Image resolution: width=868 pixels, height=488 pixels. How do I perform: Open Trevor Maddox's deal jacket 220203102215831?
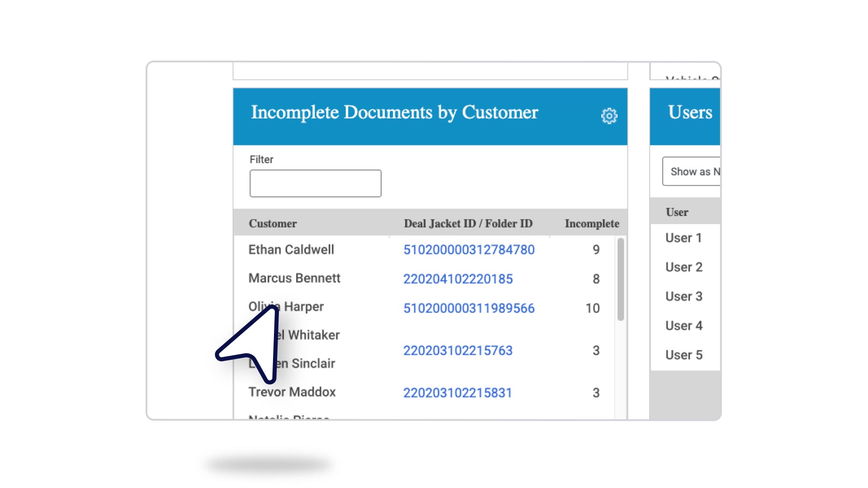tap(458, 393)
